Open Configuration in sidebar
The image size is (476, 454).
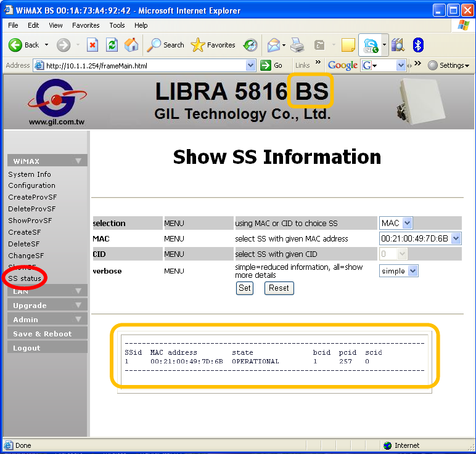(31, 185)
